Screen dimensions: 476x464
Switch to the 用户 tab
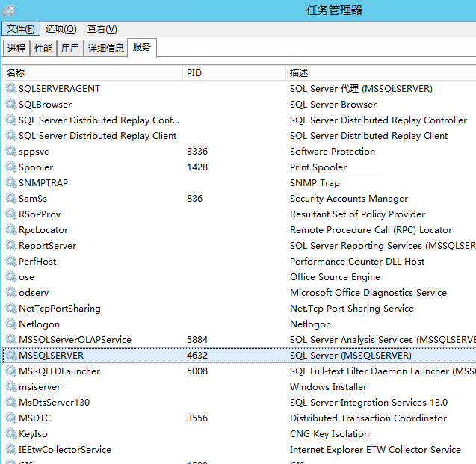click(x=70, y=48)
